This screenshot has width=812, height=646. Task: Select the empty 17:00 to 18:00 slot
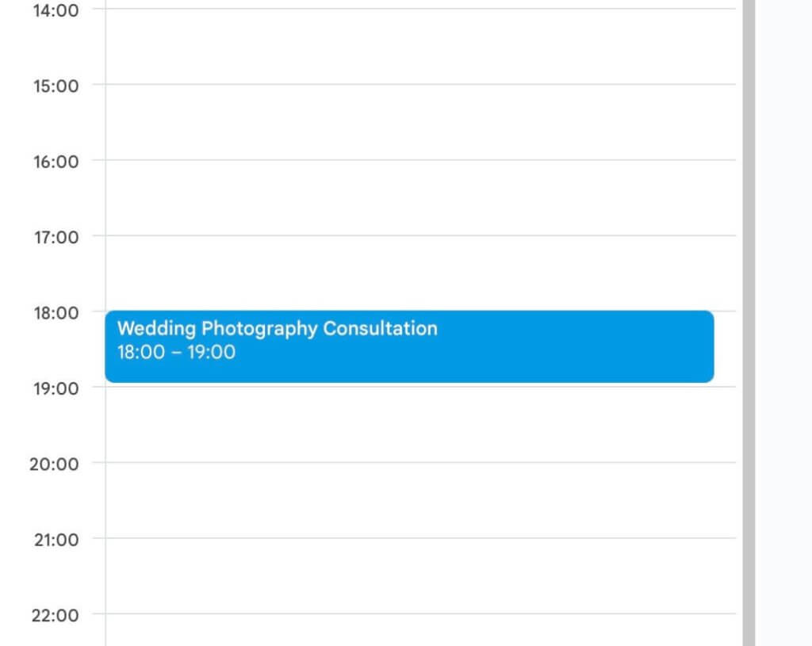pyautogui.click(x=420, y=273)
